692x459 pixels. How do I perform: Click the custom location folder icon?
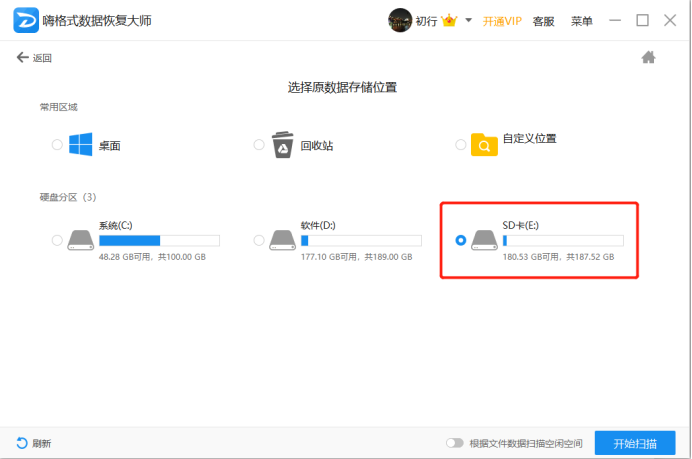pyautogui.click(x=484, y=145)
